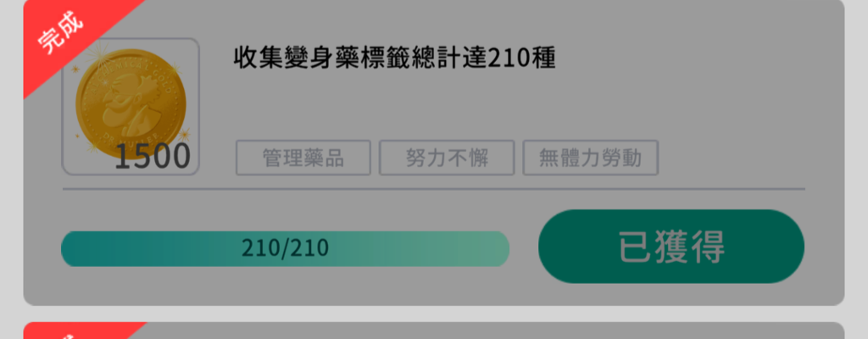Click the 已獲得 button
Screen dimensions: 868x339
tap(671, 247)
